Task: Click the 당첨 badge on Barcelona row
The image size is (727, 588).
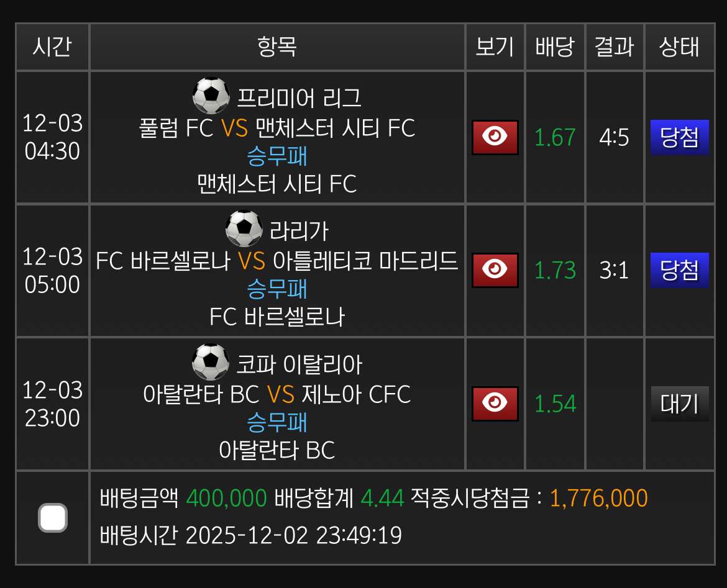Action: pos(680,270)
